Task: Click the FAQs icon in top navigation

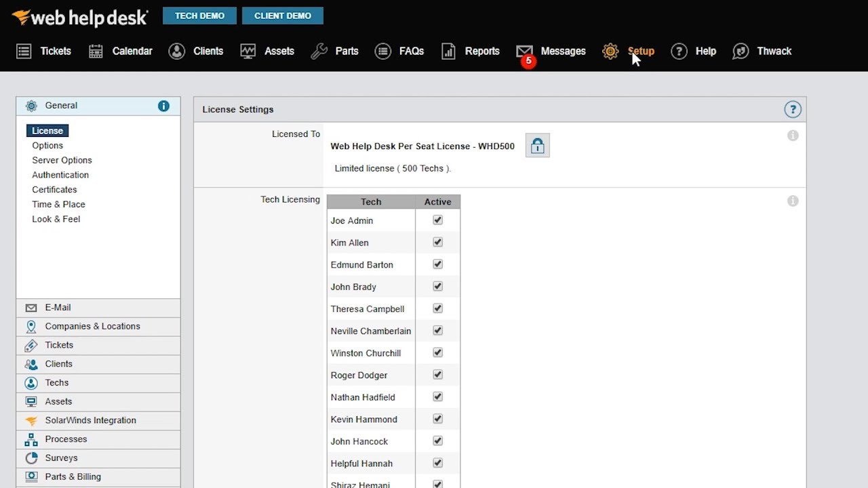Action: (383, 52)
